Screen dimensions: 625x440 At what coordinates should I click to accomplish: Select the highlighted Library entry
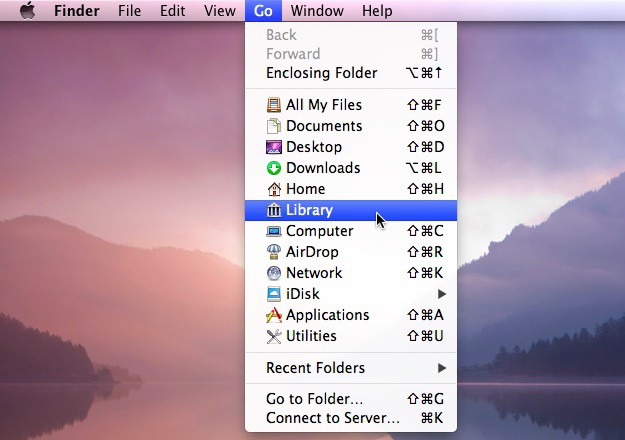(x=351, y=210)
